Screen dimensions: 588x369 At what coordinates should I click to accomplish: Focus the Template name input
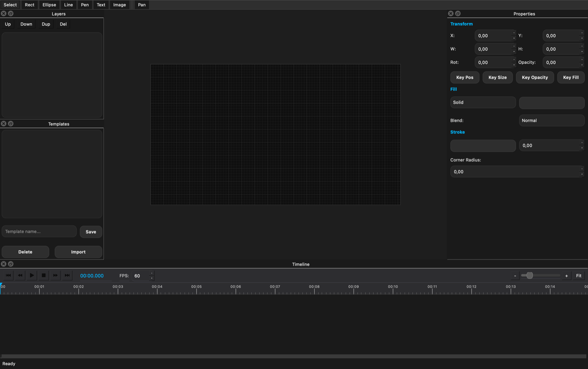pos(39,231)
